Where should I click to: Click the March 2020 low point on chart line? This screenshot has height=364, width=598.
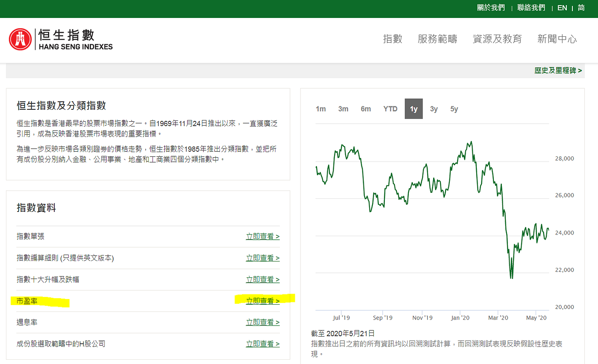pyautogui.click(x=511, y=278)
